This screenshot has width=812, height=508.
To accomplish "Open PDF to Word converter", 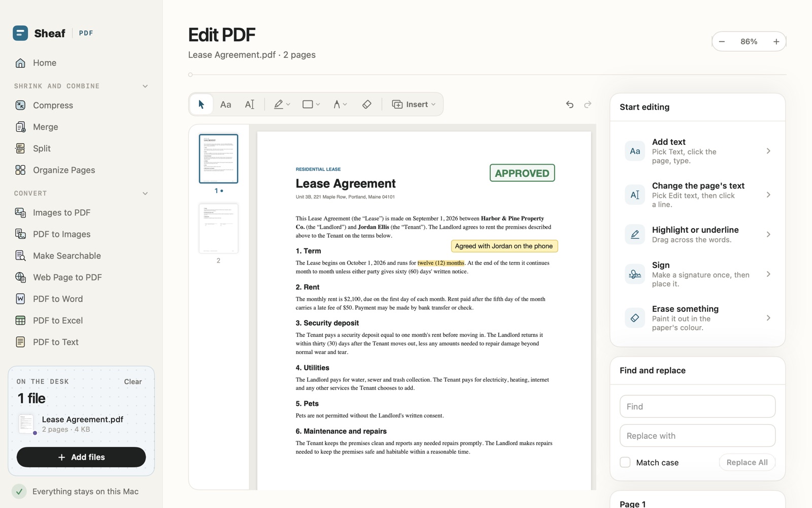I will click(x=81, y=299).
